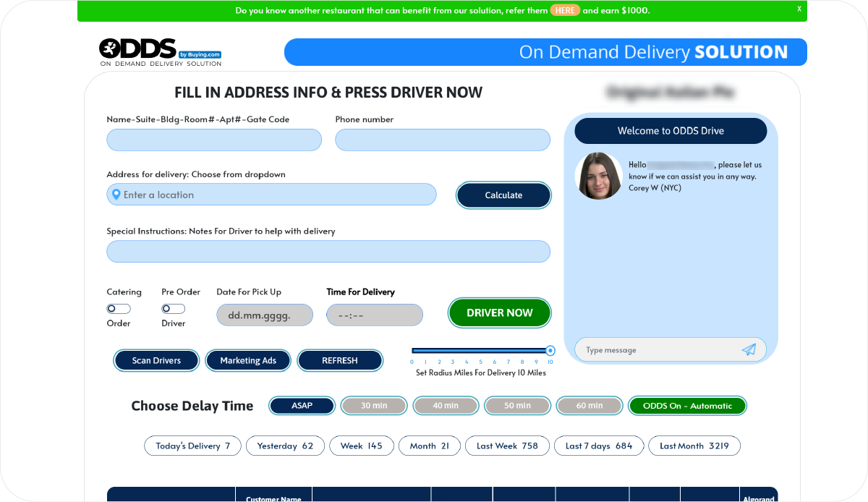
Task: Enable ODDS On - Automatic mode
Action: (687, 406)
